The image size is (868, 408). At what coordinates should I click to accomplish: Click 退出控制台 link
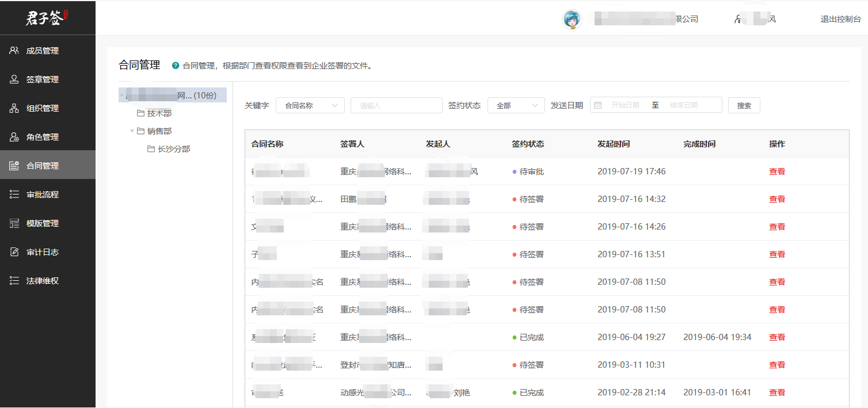[840, 19]
